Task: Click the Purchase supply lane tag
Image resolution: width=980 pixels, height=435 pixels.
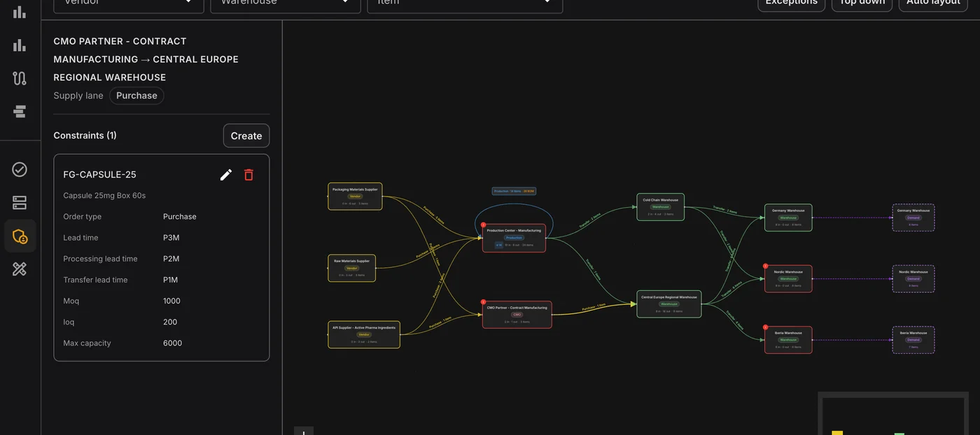Action: (x=136, y=96)
